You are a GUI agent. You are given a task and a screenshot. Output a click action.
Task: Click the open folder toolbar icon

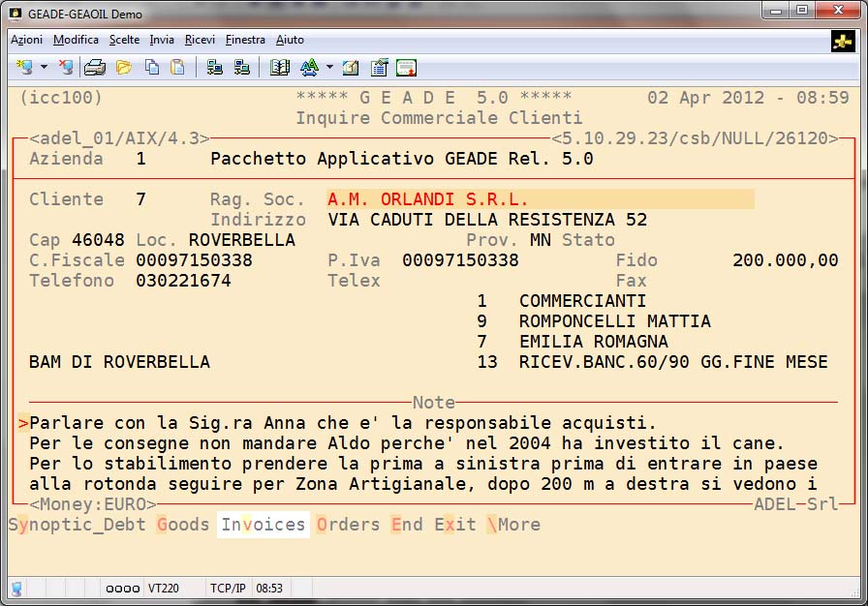(124, 68)
